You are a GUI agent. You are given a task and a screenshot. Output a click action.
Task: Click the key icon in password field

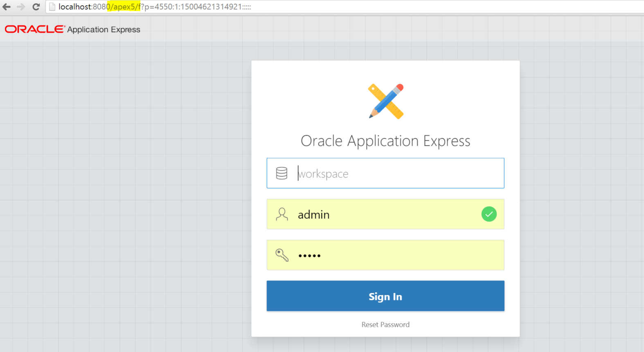(x=282, y=255)
